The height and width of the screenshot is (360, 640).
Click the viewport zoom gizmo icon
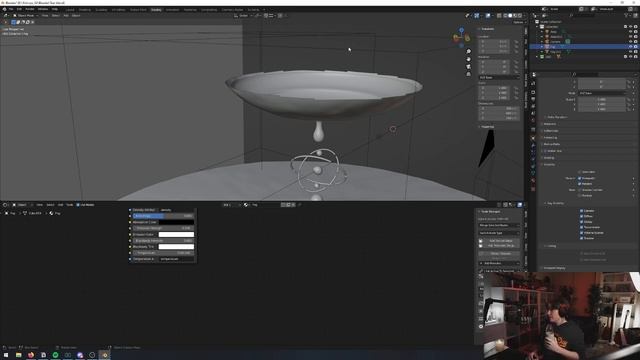(x=469, y=51)
